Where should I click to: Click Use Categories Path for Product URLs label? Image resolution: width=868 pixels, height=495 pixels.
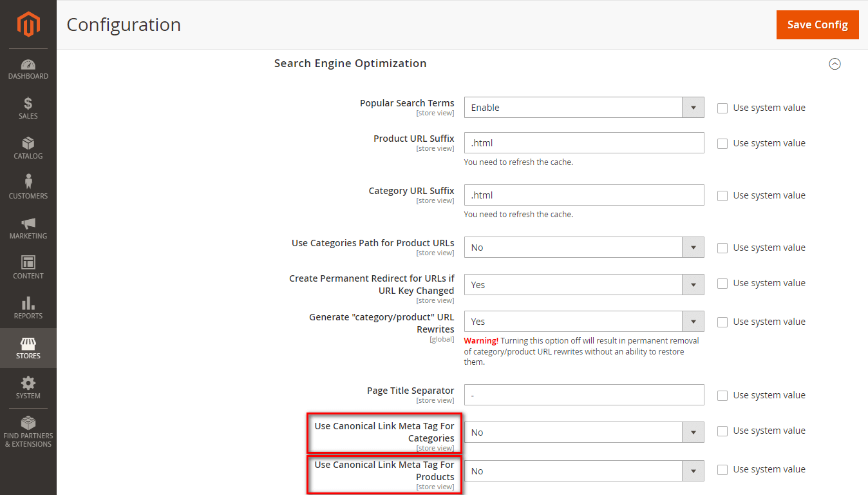tap(373, 243)
